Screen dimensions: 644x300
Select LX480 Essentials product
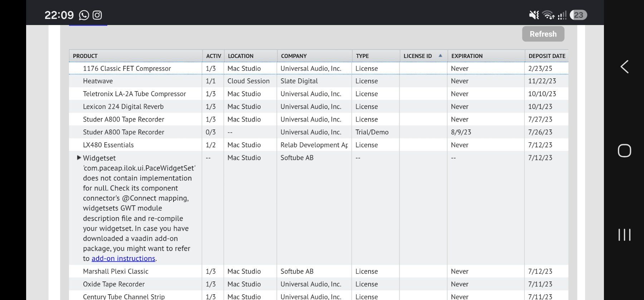(x=108, y=145)
